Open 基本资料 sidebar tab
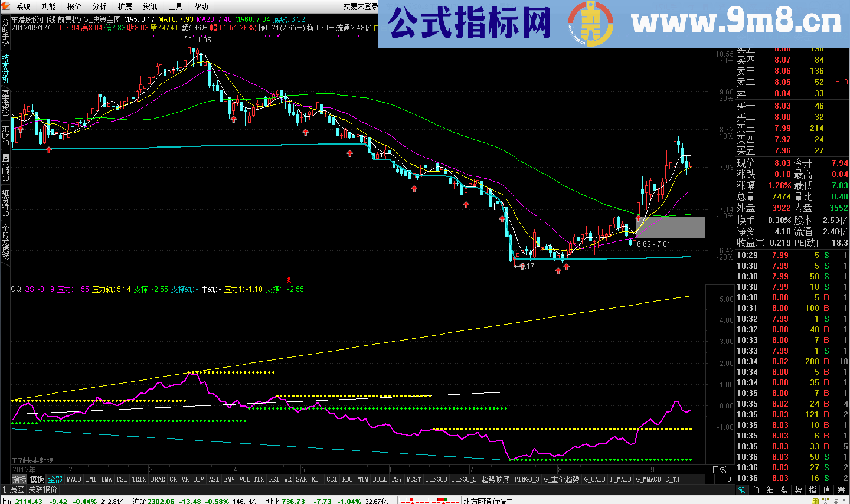The width and height of the screenshot is (850, 504). click(5, 104)
